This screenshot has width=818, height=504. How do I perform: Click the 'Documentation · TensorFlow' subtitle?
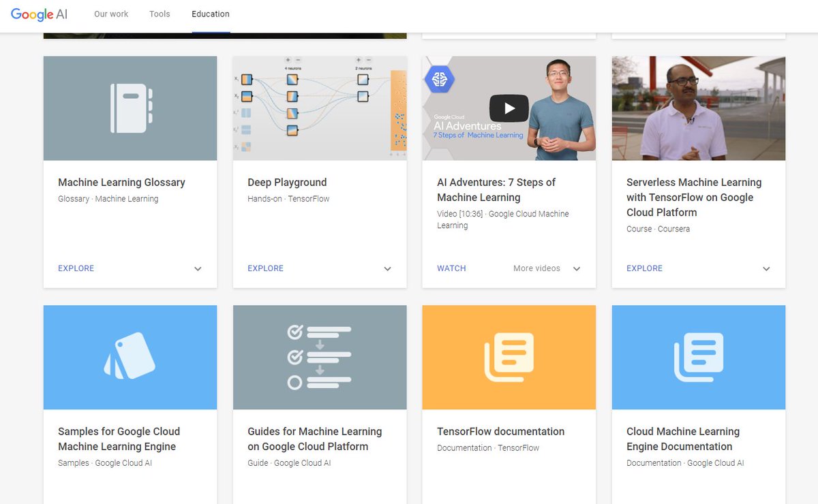pyautogui.click(x=488, y=448)
